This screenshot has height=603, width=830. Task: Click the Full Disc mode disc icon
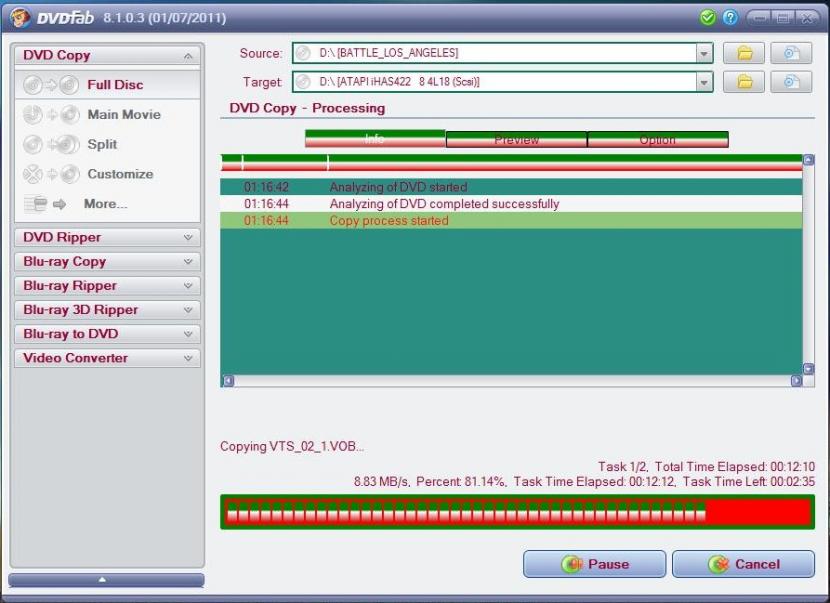click(x=51, y=85)
